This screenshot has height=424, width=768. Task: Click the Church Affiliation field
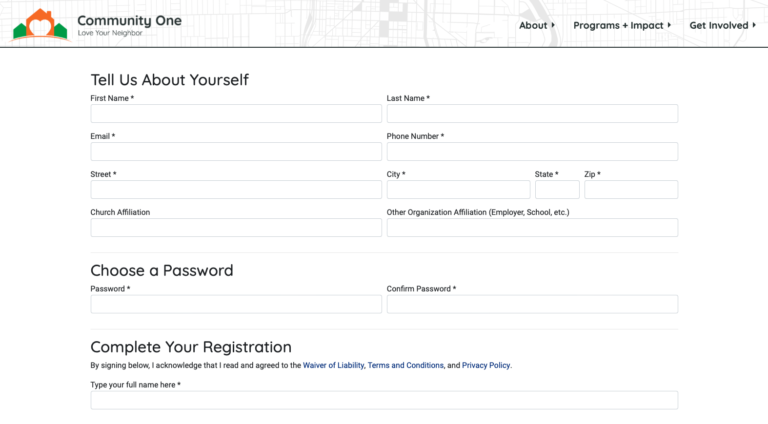tap(236, 228)
